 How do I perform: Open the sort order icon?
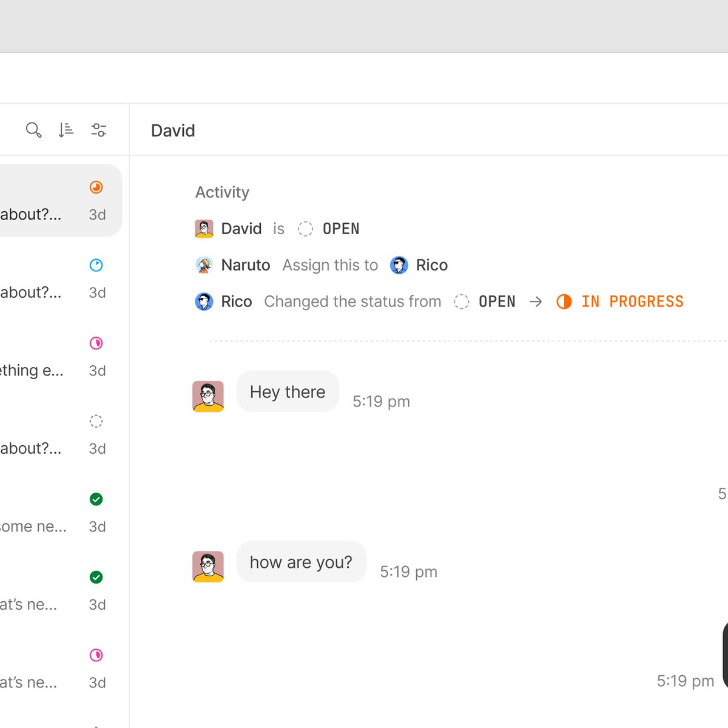pos(66,130)
